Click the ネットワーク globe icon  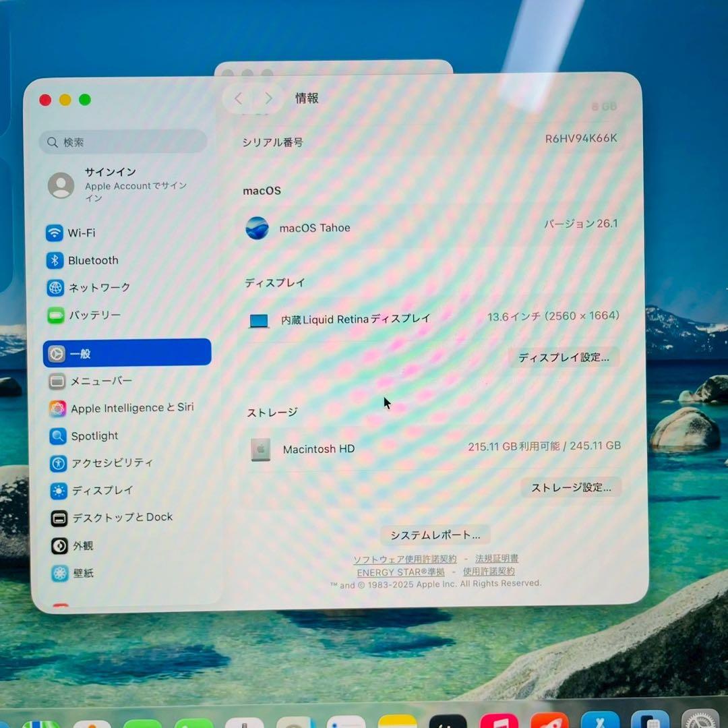[x=56, y=287]
